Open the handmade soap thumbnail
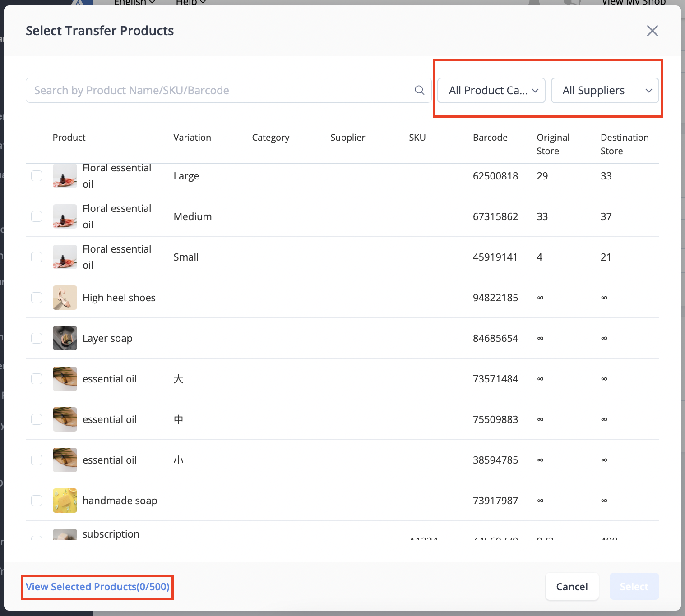 pyautogui.click(x=65, y=501)
